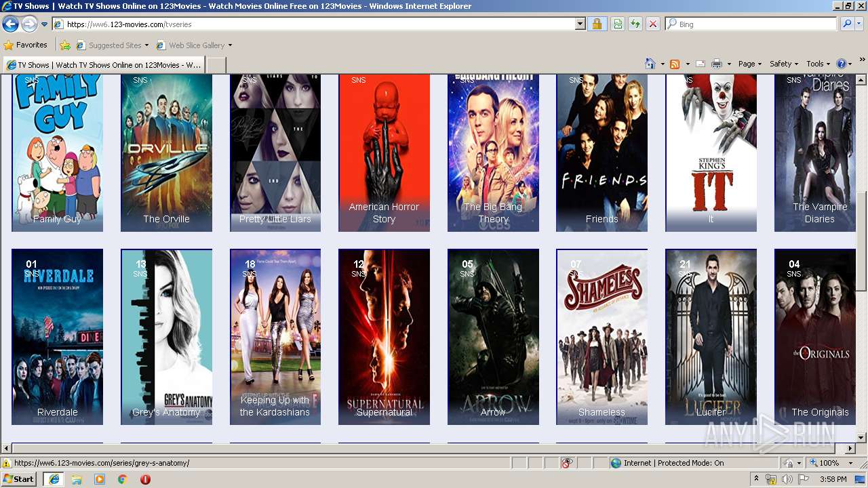
Task: Expand the address bar autocomplete dropdown
Action: [x=580, y=24]
